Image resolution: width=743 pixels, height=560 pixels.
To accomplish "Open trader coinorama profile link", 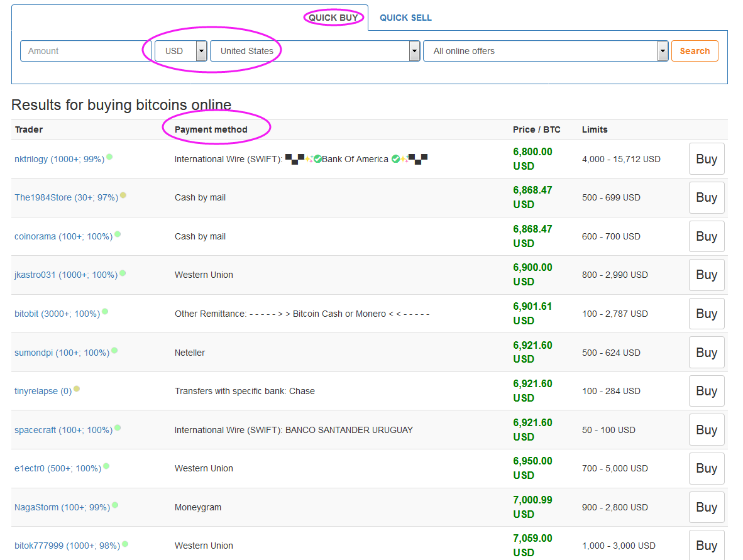I will 63,236.
